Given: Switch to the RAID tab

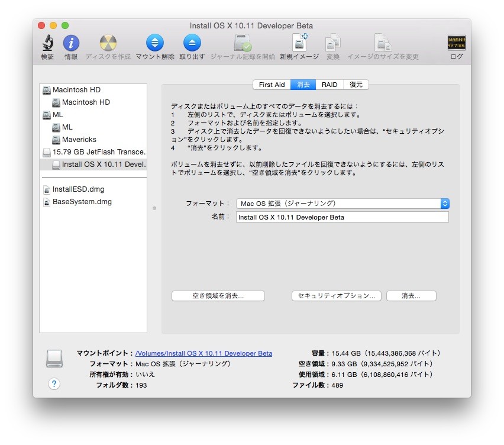Looking at the screenshot, I should (329, 85).
